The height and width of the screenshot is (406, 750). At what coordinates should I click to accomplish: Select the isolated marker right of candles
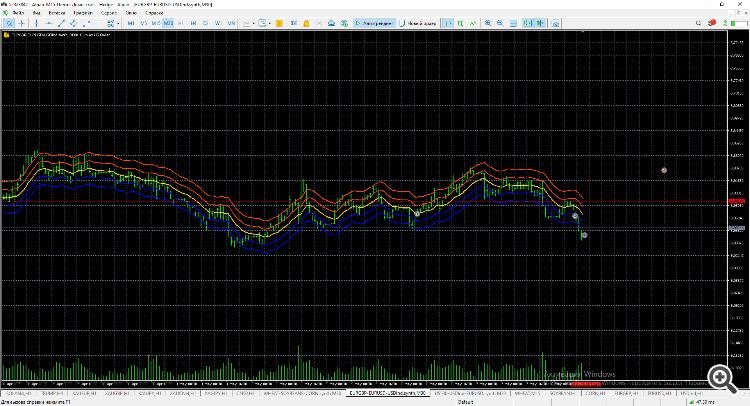tap(664, 170)
